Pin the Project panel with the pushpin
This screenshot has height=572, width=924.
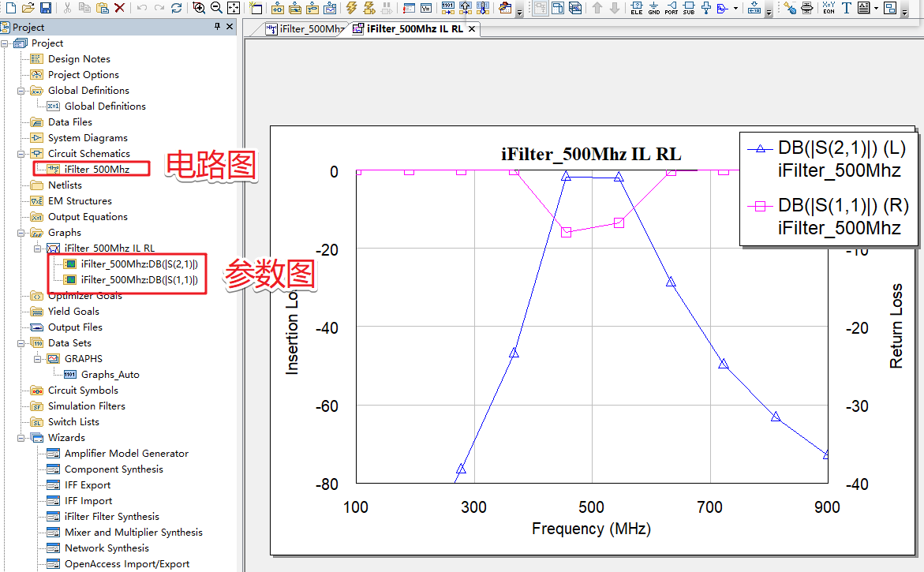[x=218, y=27]
